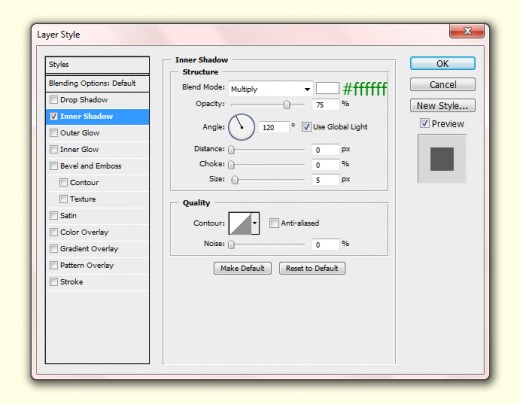This screenshot has width=520, height=404.
Task: Open the Blend Mode dropdown
Action: 271,89
